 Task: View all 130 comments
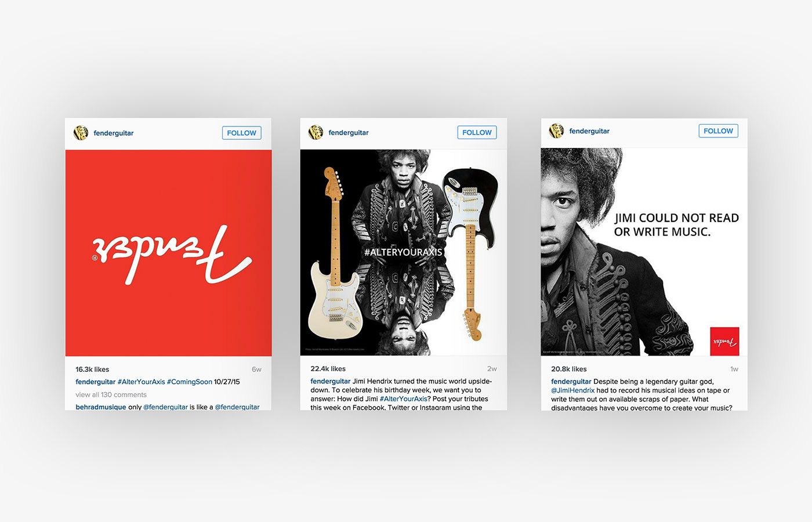(111, 395)
